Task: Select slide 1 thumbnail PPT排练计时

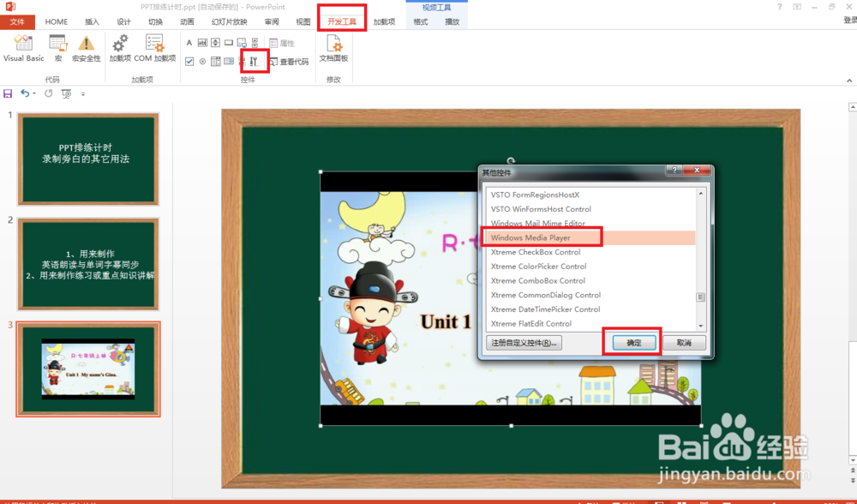Action: coord(88,159)
